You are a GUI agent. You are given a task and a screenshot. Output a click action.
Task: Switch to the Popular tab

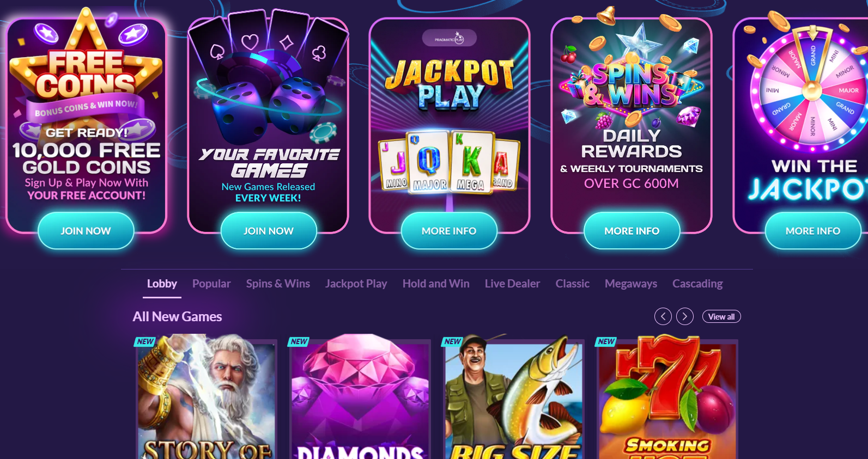click(x=211, y=284)
